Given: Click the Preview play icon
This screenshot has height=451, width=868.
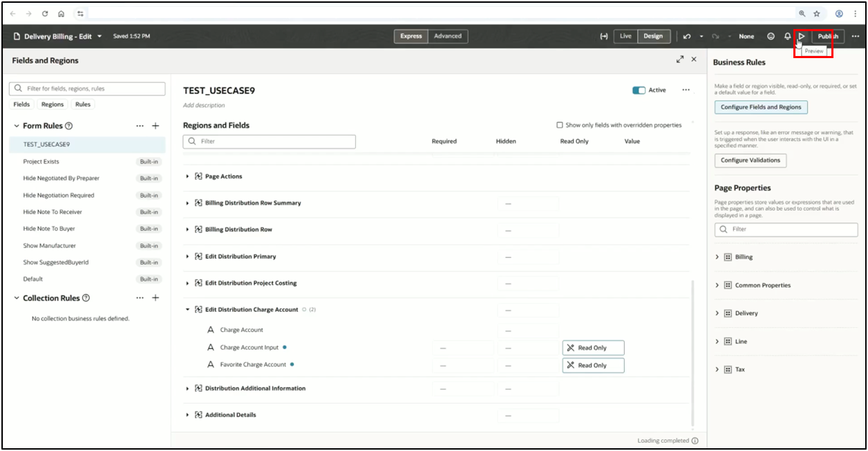Looking at the screenshot, I should tap(802, 36).
